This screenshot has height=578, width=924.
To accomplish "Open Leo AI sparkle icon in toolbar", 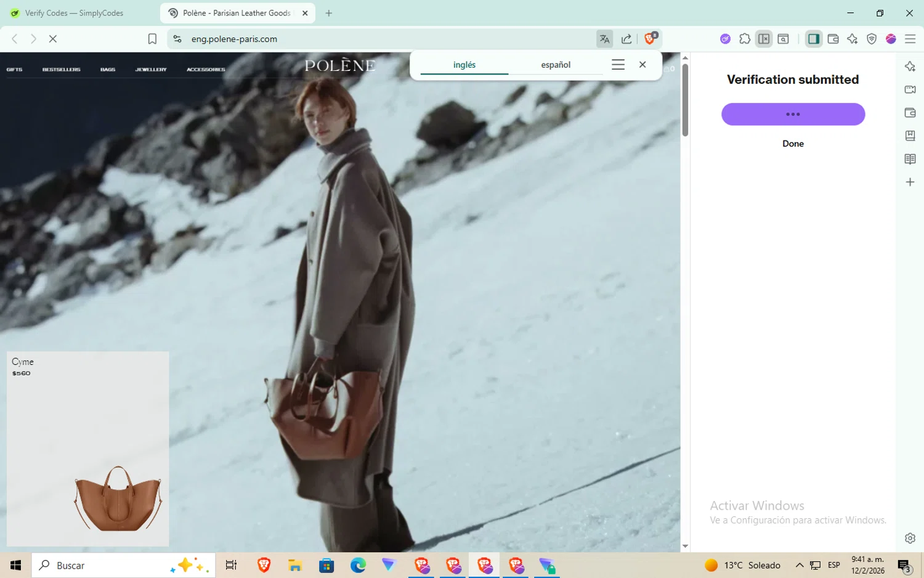I will pyautogui.click(x=852, y=39).
